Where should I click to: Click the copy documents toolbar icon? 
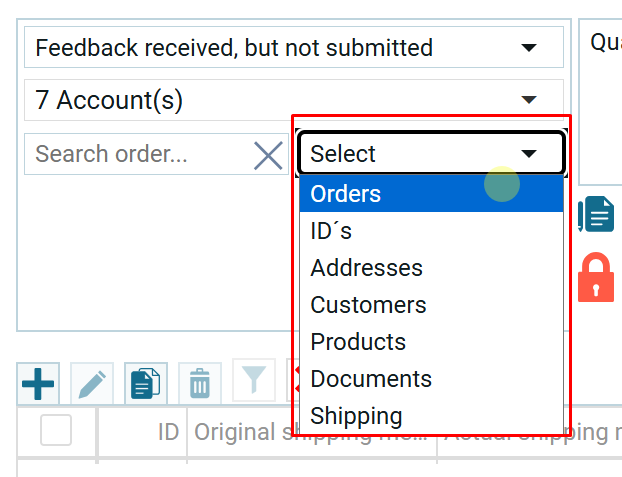[145, 383]
